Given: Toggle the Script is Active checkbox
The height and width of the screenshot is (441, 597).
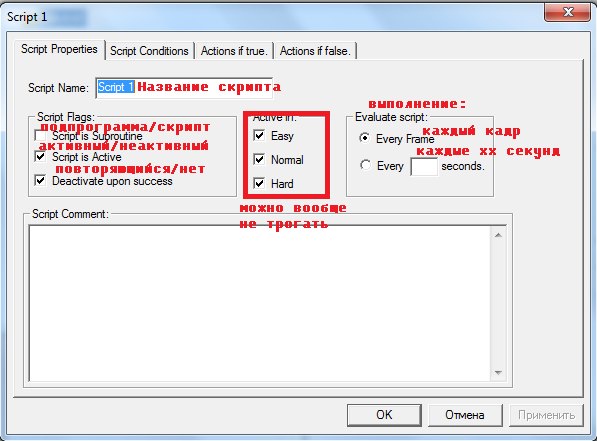Looking at the screenshot, I should click(x=40, y=157).
